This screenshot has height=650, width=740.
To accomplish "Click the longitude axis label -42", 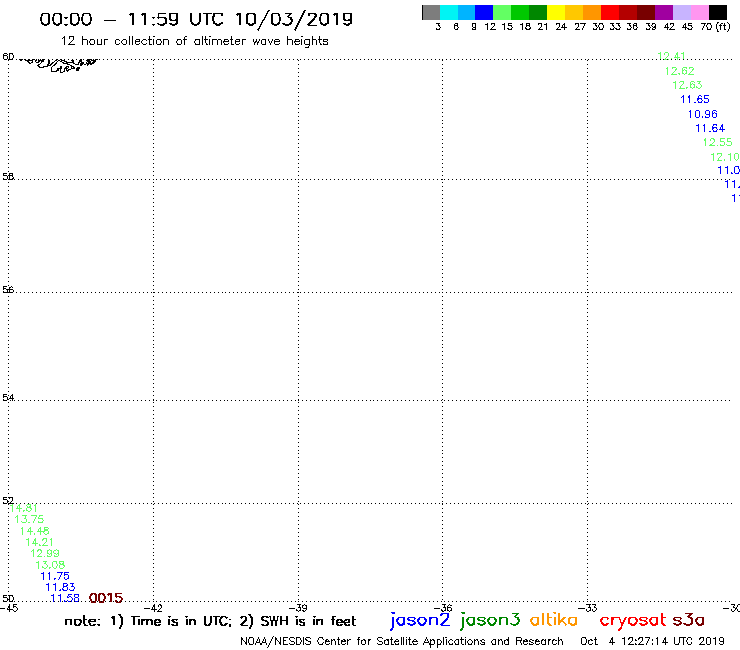I will (x=153, y=608).
